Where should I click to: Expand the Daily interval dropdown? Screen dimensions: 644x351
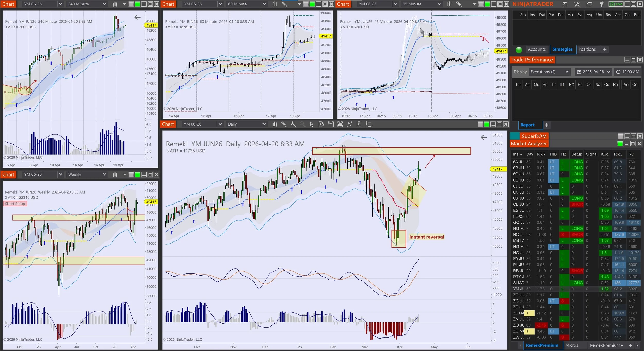pos(264,124)
